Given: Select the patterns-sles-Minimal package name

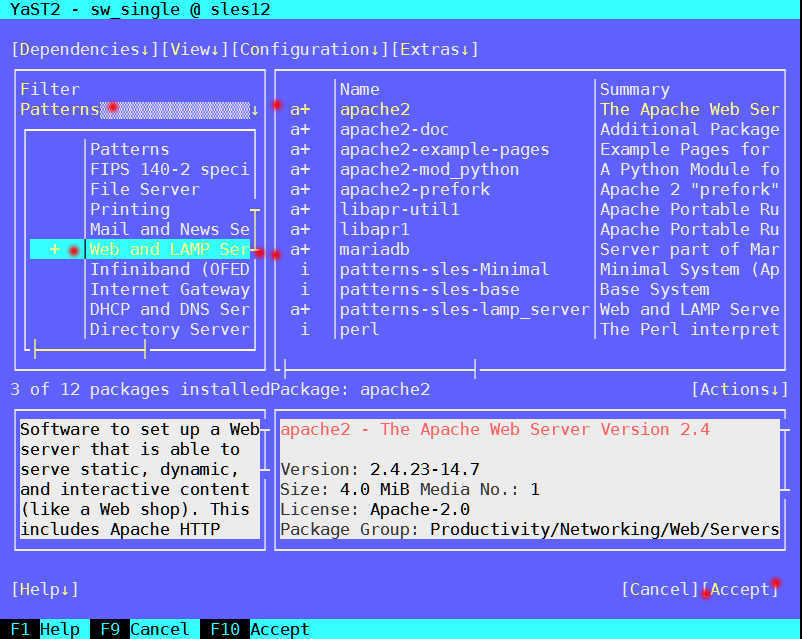Looking at the screenshot, I should 444,269.
